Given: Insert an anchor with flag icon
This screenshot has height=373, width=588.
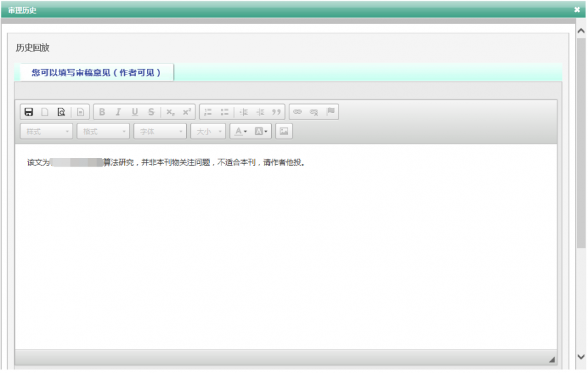Looking at the screenshot, I should coord(331,112).
